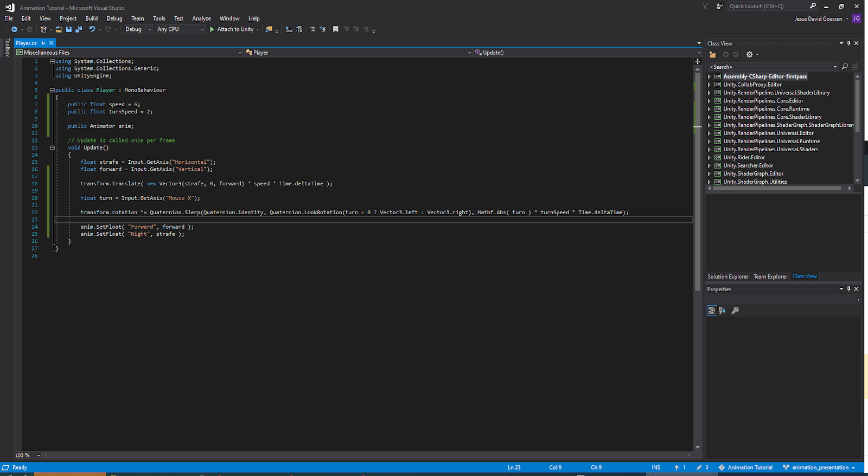Image resolution: width=868 pixels, height=476 pixels.
Task: Select Unity.Searcher.Editor in Class View
Action: tap(748, 166)
